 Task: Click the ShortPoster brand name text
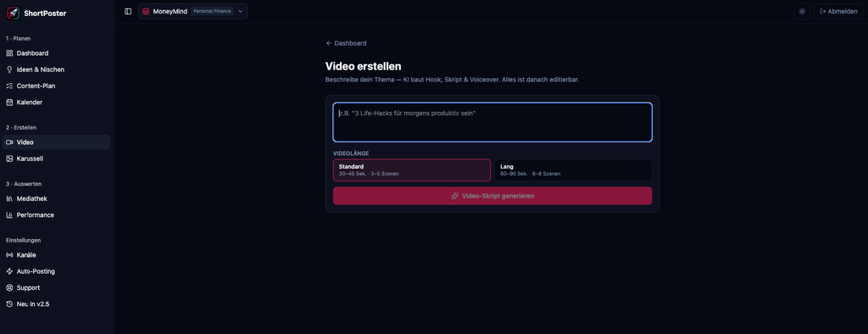[45, 14]
